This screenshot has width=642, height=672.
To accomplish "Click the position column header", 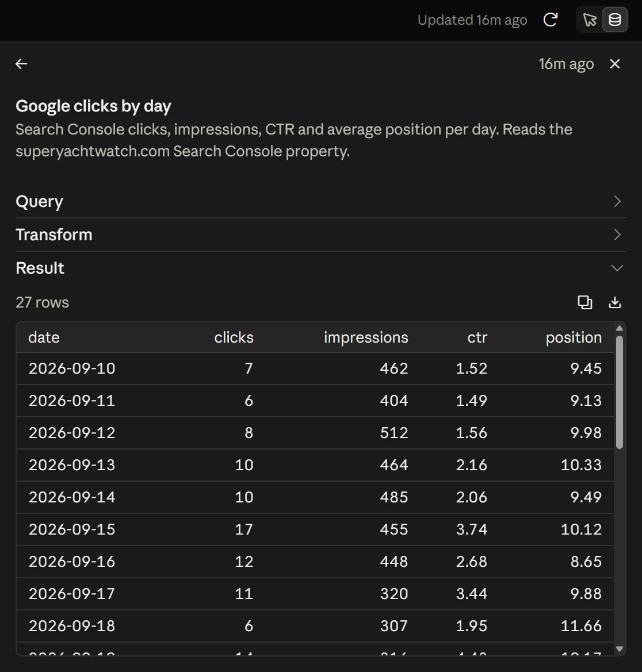I will [x=574, y=337].
